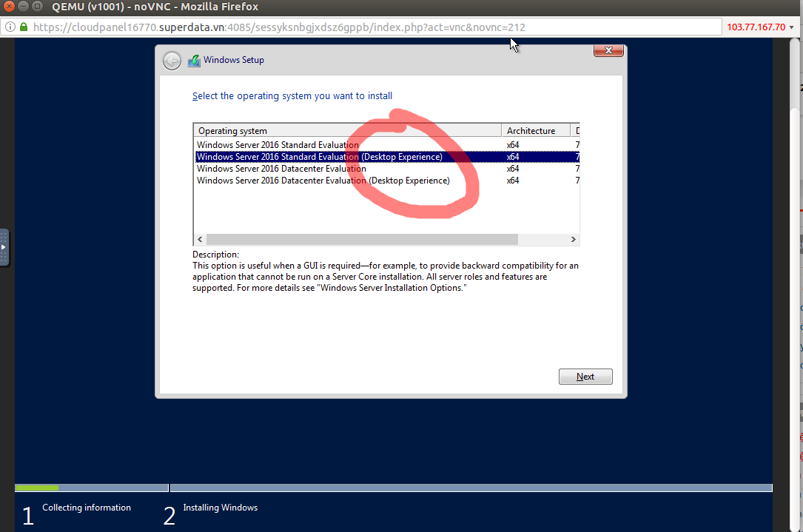Click the list's scroll left arrow

tap(200, 240)
